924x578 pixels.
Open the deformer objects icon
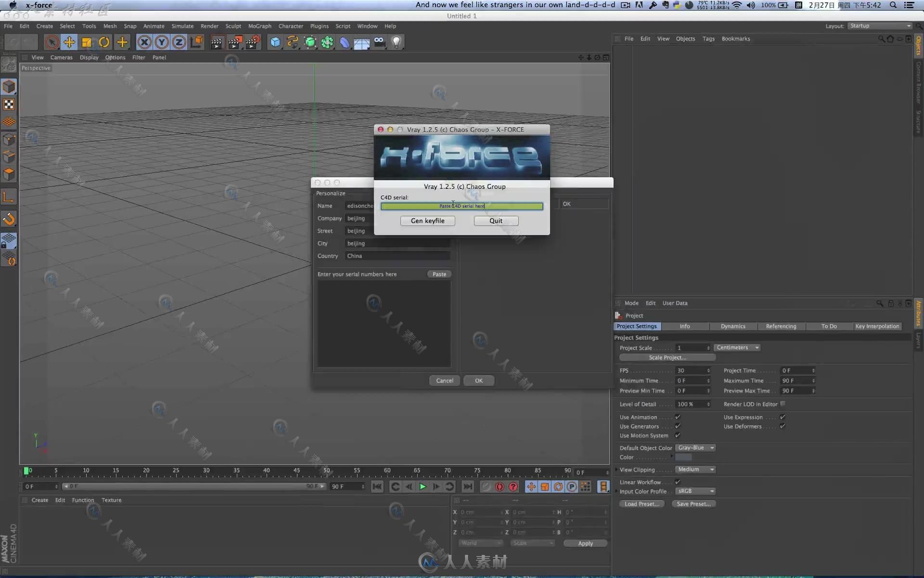345,42
